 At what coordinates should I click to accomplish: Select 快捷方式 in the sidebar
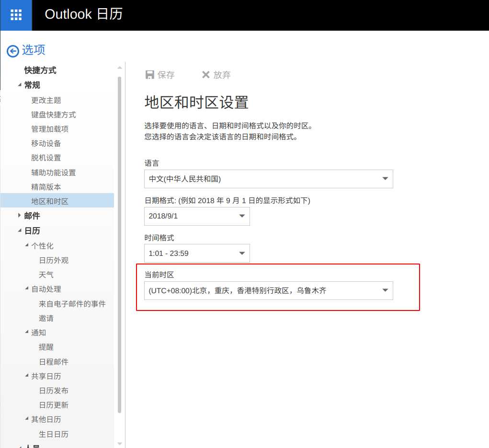[x=40, y=70]
